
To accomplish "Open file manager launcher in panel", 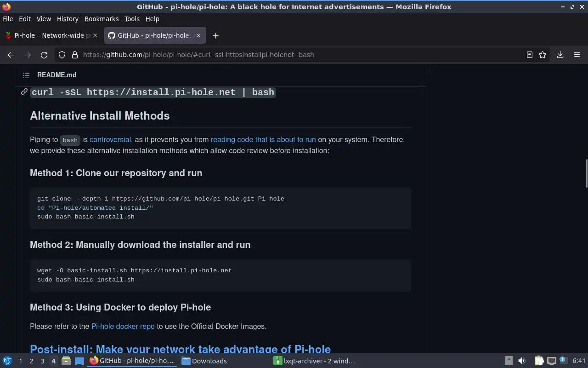I will click(66, 361).
